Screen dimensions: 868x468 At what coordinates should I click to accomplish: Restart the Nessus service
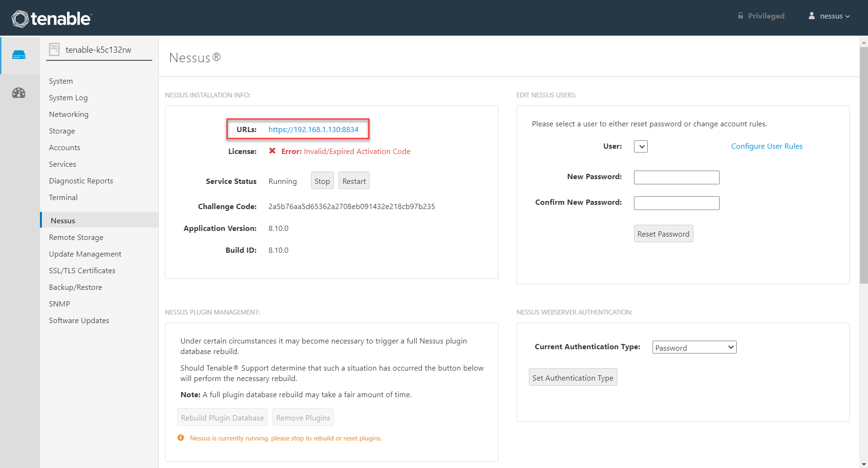(354, 181)
